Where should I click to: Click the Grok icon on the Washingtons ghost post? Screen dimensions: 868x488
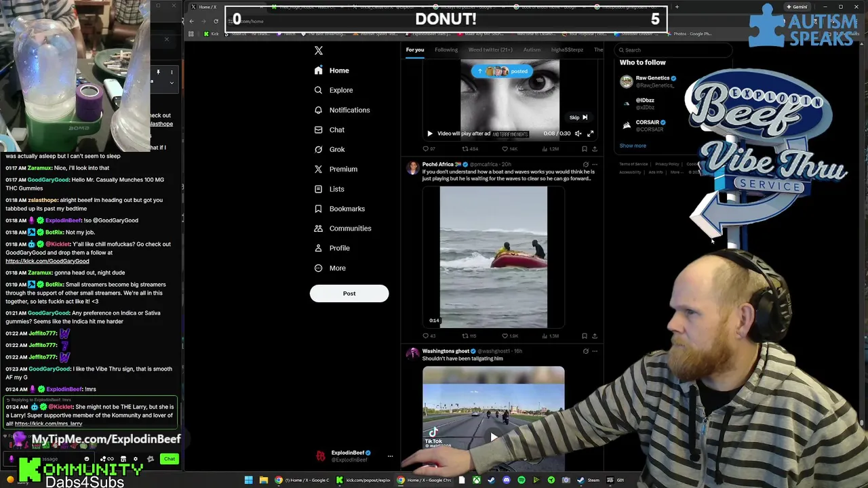586,351
